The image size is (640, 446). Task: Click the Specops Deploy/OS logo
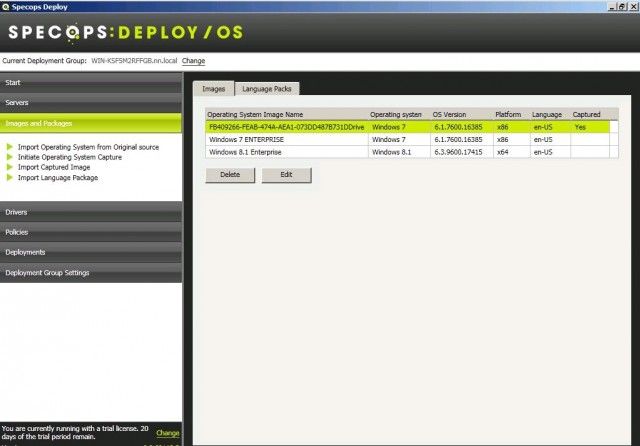tap(126, 33)
